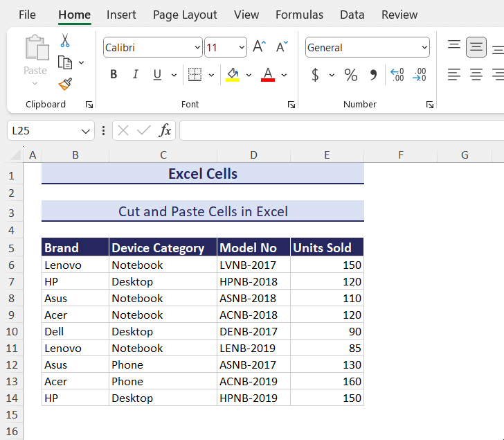This screenshot has width=504, height=440.
Task: Select cell containing LVNB-2017
Action: [253, 265]
